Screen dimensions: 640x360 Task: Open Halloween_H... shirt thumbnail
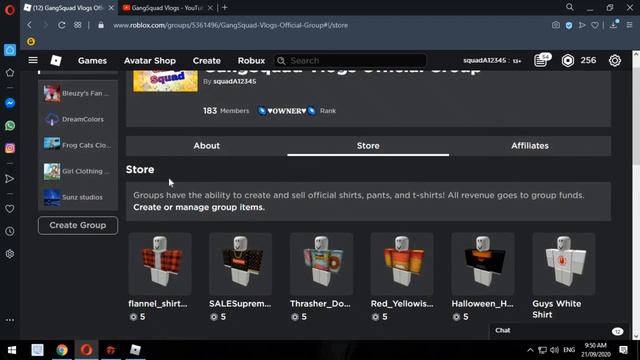tap(483, 264)
